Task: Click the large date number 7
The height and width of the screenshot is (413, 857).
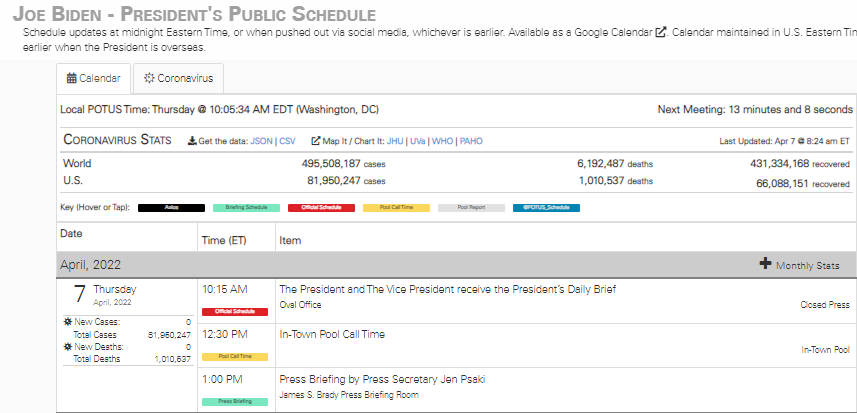Action: coord(80,294)
